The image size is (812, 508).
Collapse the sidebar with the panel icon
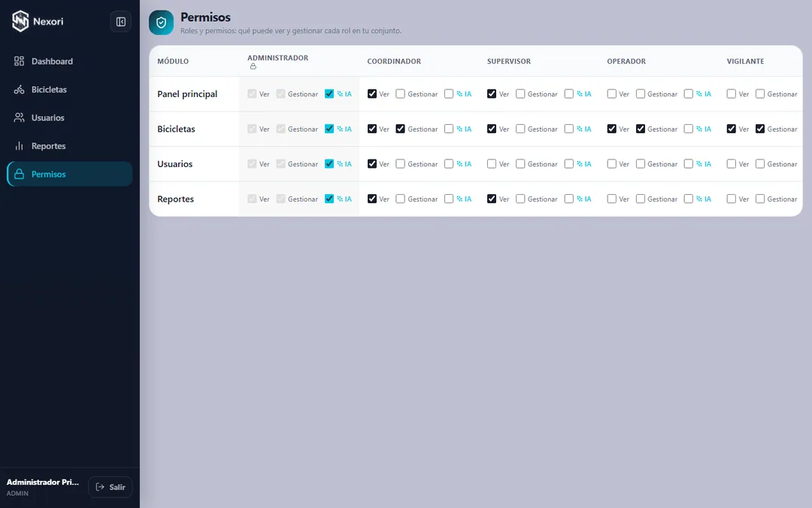[x=120, y=22]
